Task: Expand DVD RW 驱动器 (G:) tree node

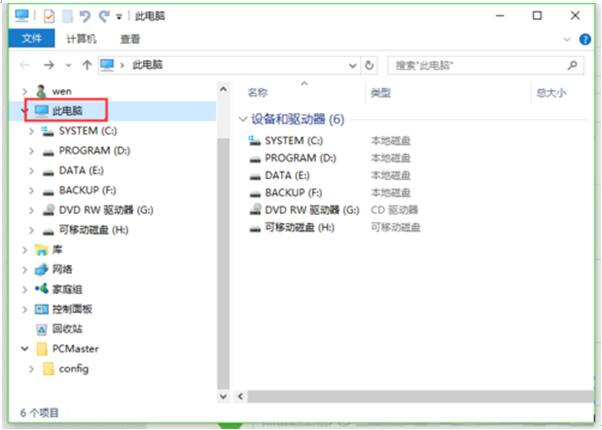Action: point(31,210)
